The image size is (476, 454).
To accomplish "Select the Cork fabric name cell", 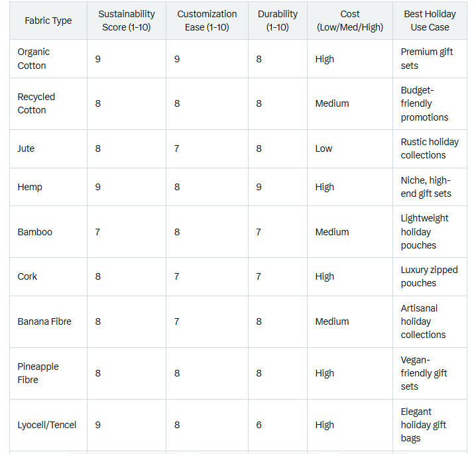I will pyautogui.click(x=27, y=276).
